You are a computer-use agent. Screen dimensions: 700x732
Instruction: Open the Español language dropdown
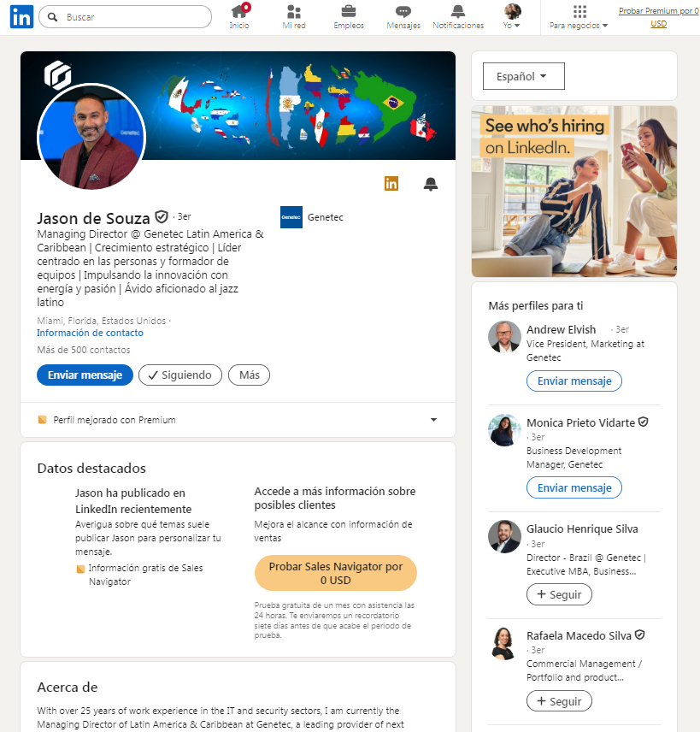524,76
